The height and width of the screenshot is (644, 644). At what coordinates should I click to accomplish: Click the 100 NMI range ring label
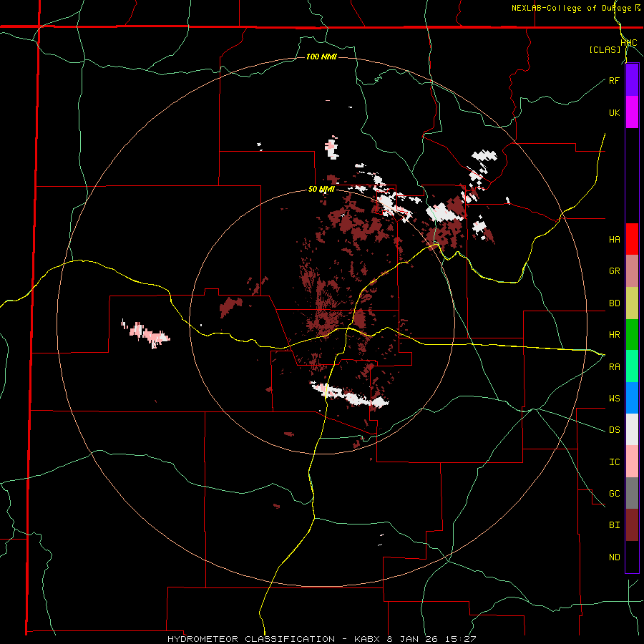(321, 57)
